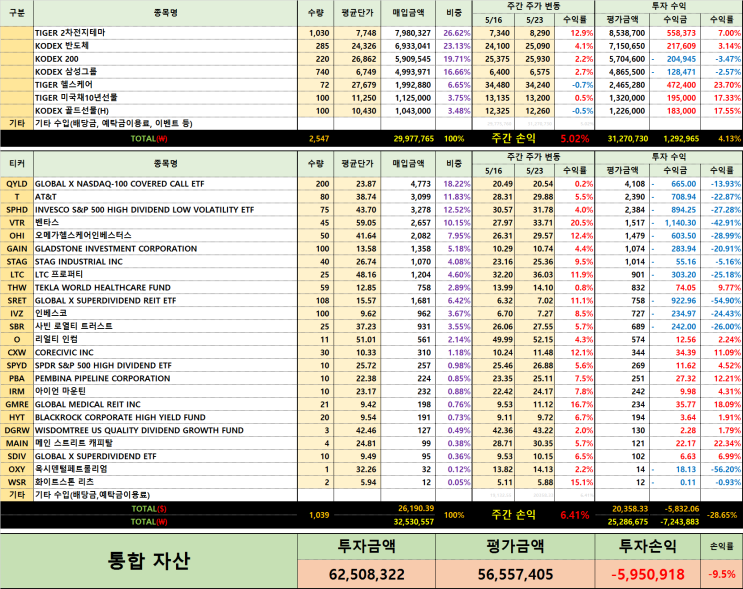The image size is (743, 589).
Task: Select the profit total 1,292,965
Action: [x=681, y=139]
